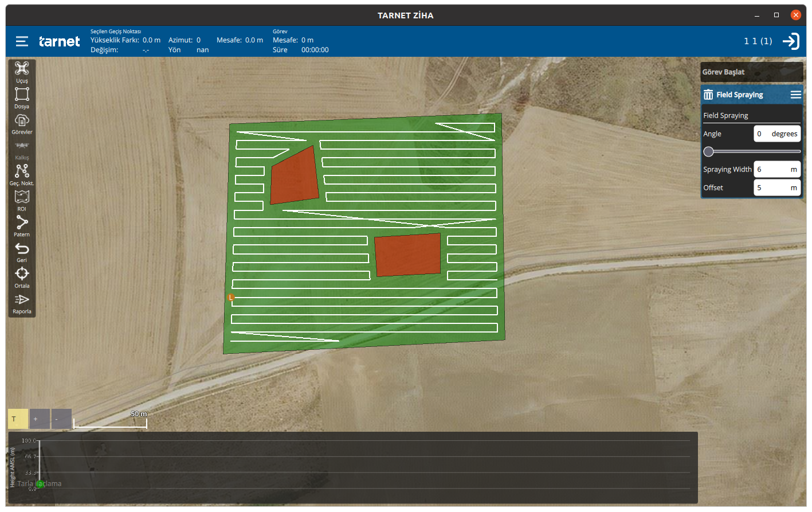
Task: Select the ROI tool
Action: [22, 201]
